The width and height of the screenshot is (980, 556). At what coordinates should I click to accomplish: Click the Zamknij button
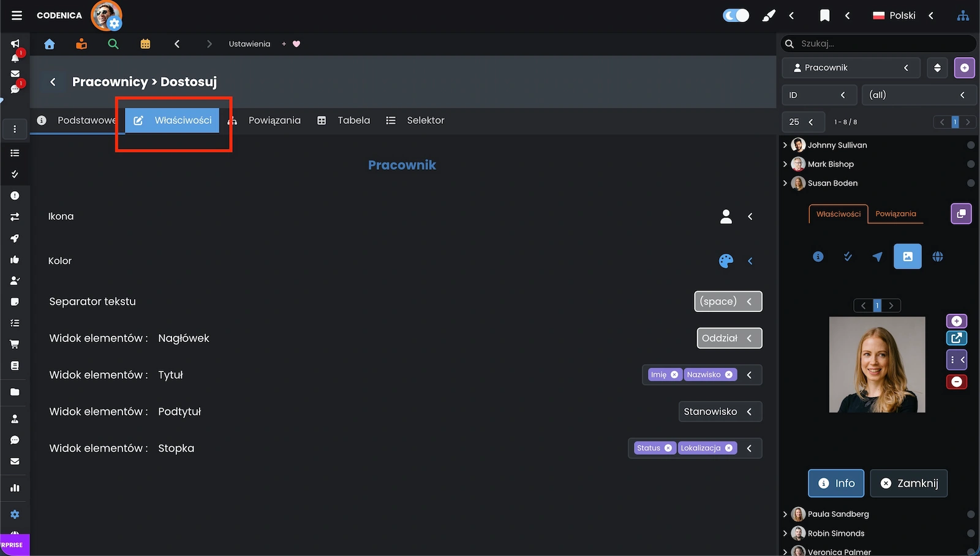click(x=908, y=484)
